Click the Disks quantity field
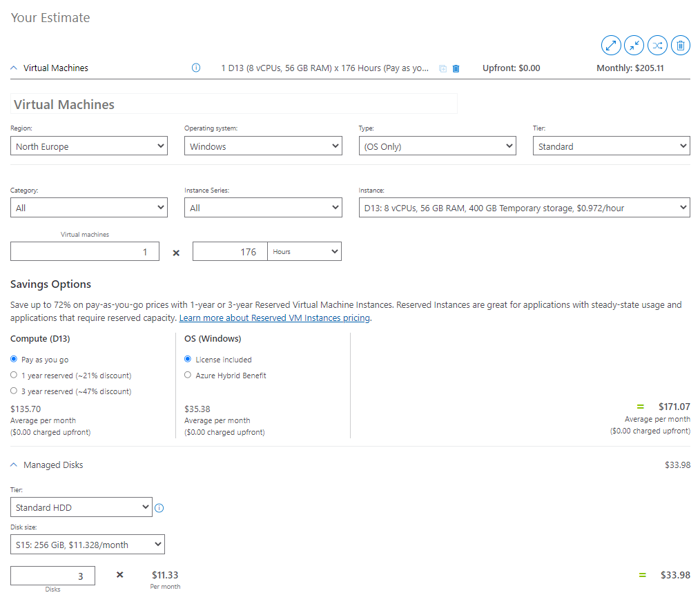The width and height of the screenshot is (700, 595). click(52, 576)
